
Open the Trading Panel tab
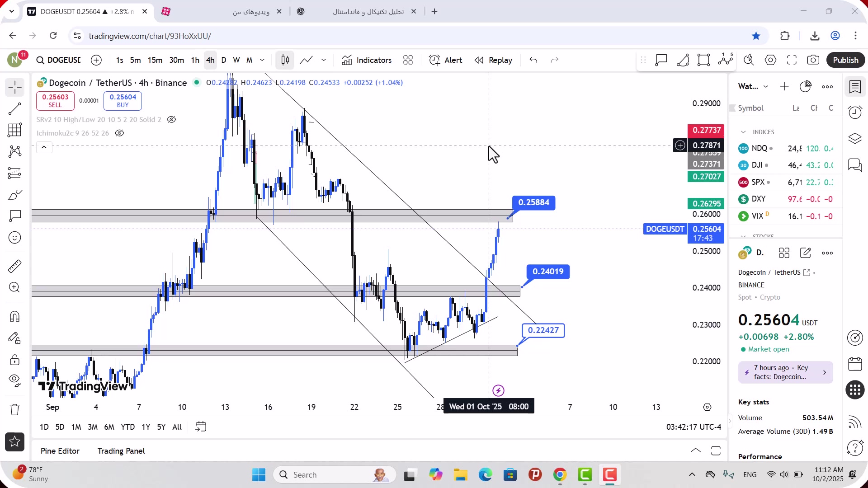121,451
